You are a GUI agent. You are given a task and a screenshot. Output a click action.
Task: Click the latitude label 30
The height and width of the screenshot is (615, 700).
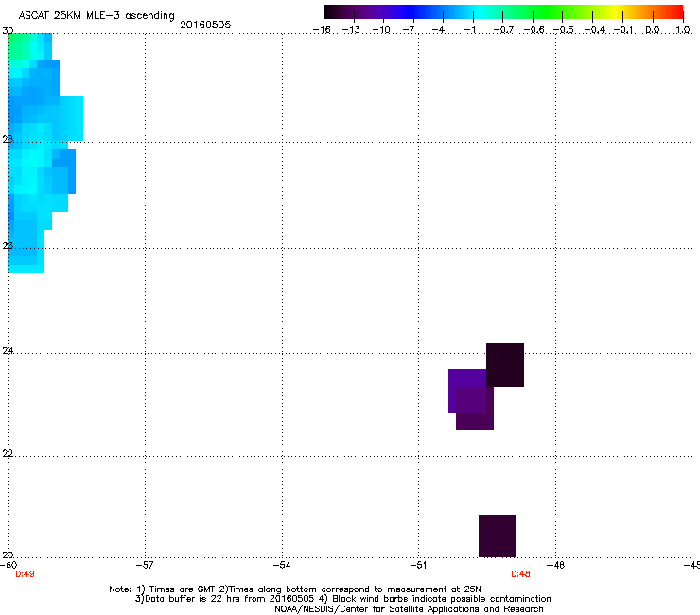pos(8,31)
